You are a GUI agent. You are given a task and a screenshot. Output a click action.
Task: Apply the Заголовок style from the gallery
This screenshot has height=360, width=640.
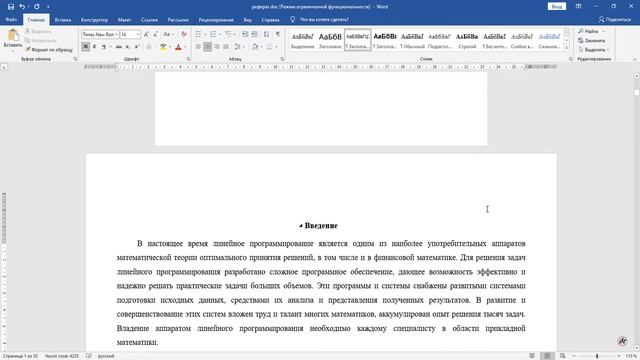coord(330,40)
